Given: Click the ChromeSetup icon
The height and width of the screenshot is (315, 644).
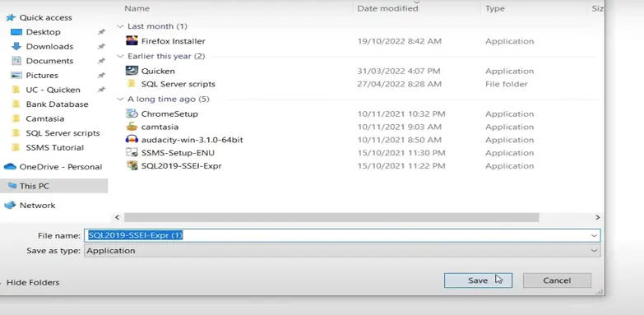Looking at the screenshot, I should pos(132,113).
